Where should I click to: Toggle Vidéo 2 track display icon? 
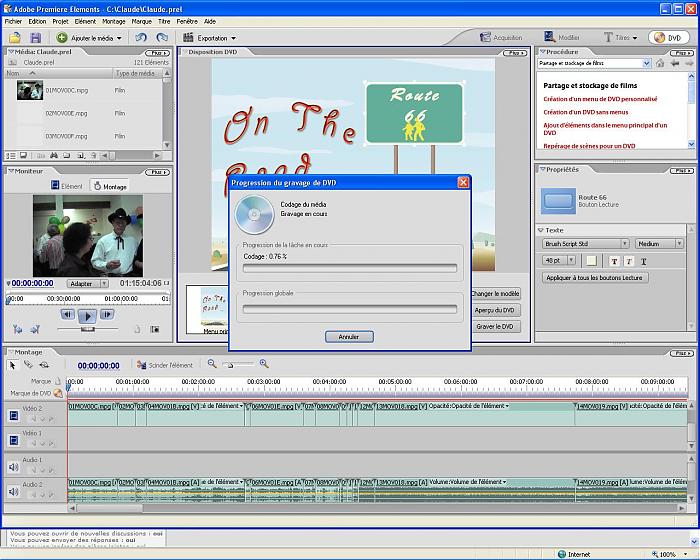point(14,416)
